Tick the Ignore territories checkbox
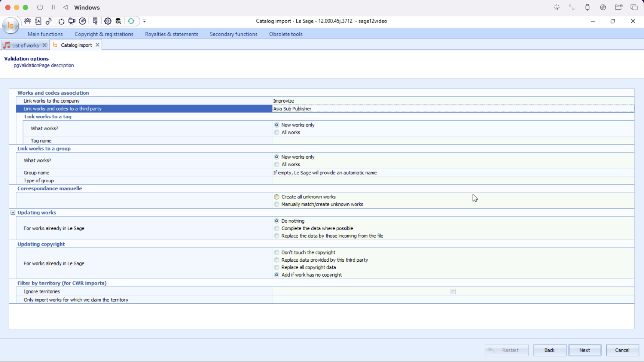 (453, 292)
